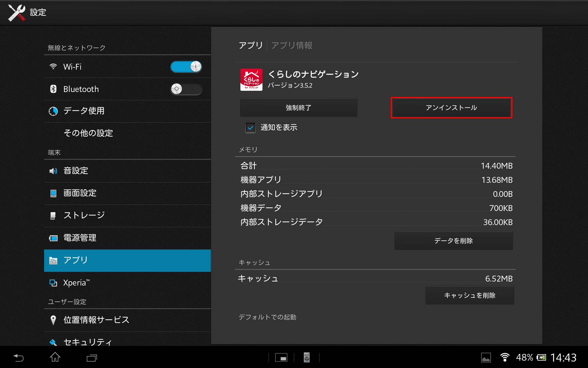
Task: Tap the picture notification icon in status bar
Action: [486, 358]
